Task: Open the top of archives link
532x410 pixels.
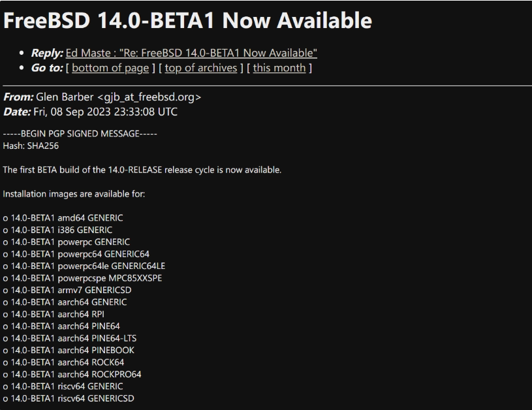Action: (x=201, y=68)
